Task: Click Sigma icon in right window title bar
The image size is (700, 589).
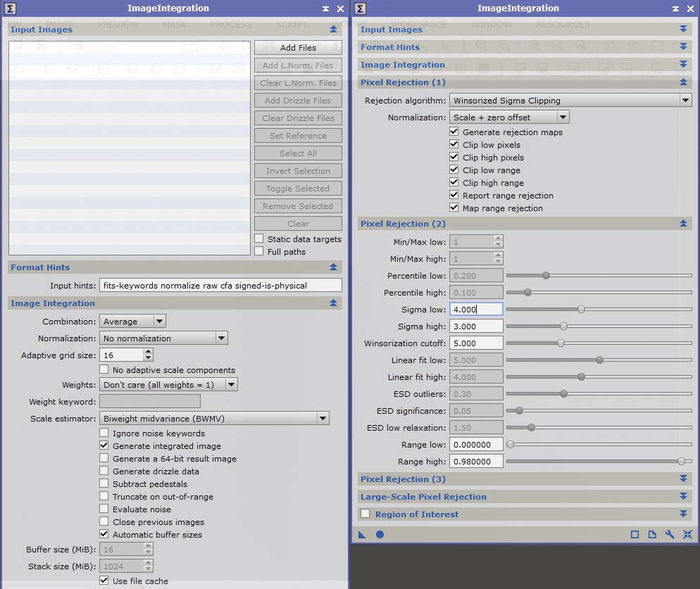Action: click(360, 8)
